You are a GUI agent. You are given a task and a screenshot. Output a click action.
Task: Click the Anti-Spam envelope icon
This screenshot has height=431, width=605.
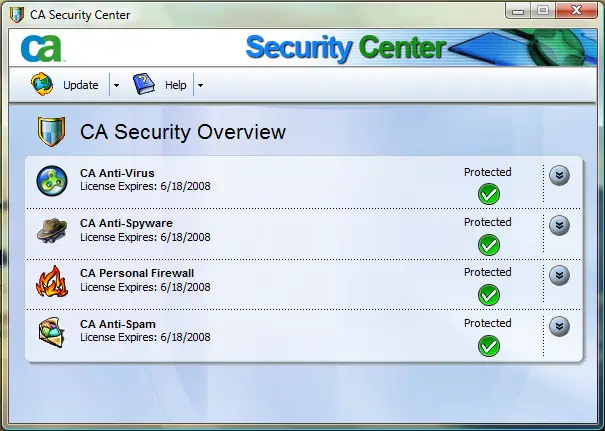click(x=51, y=332)
